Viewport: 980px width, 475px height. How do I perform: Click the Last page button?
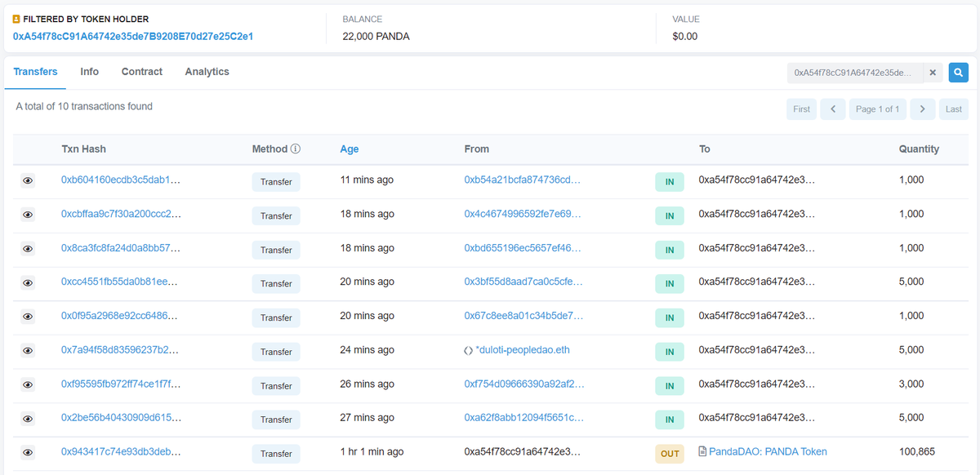pos(953,109)
